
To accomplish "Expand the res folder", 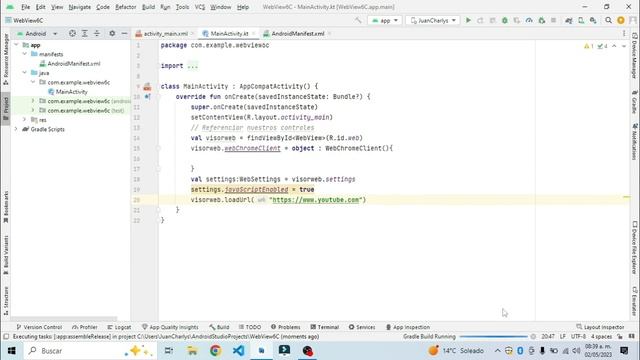I will pyautogui.click(x=25, y=120).
